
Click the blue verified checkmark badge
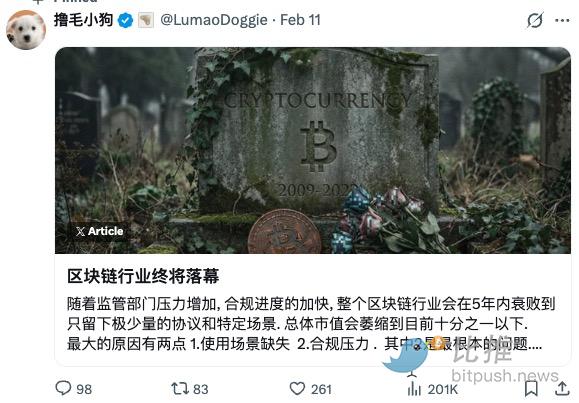(126, 20)
